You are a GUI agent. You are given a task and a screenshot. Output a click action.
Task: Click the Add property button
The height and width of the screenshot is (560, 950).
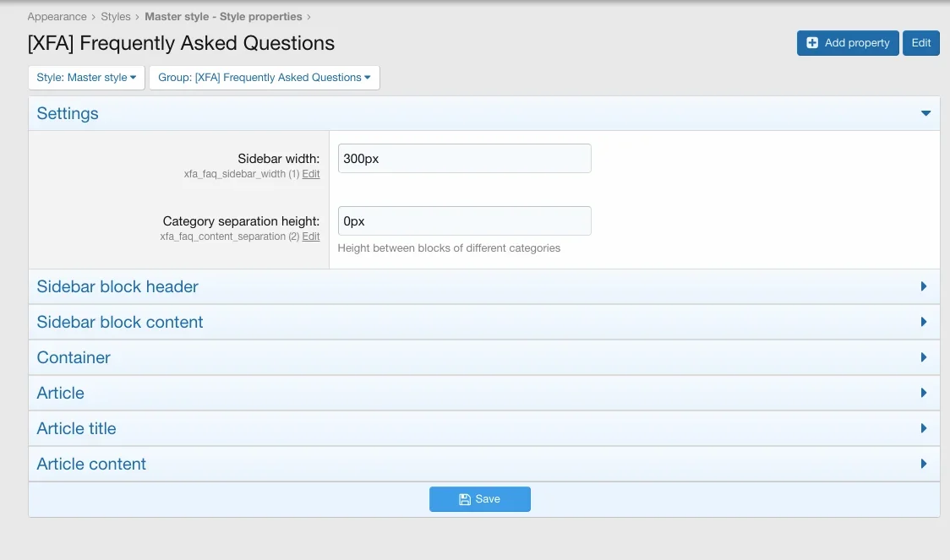click(847, 43)
